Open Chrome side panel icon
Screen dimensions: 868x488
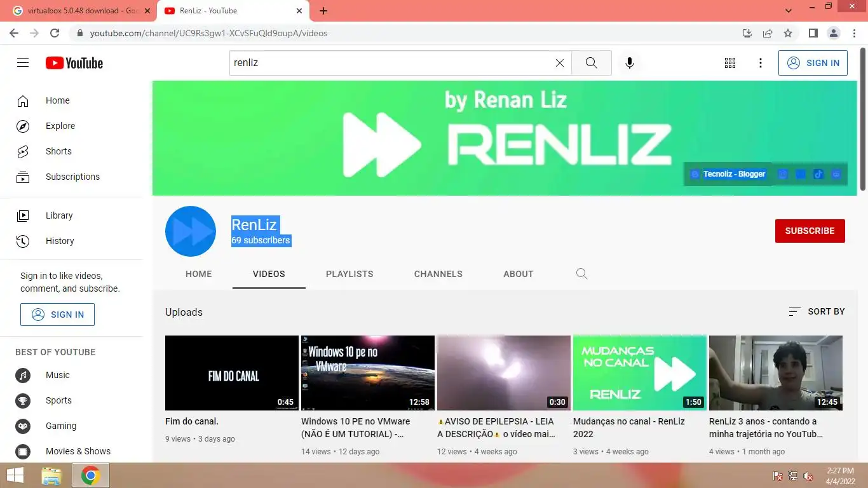813,33
